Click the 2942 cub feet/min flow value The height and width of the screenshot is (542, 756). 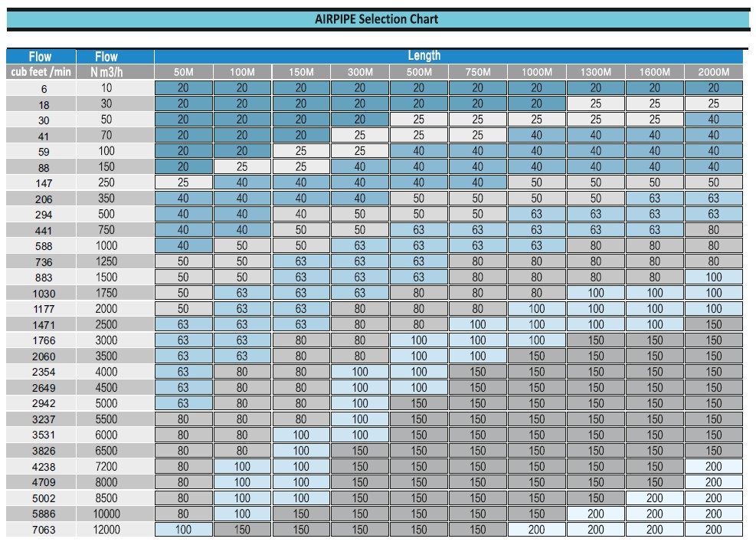coord(44,403)
